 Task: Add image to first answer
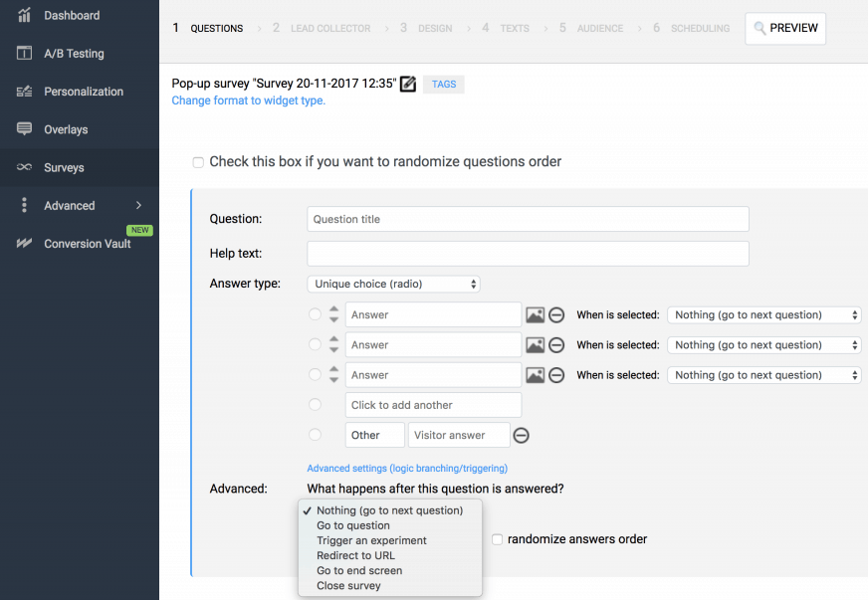click(x=535, y=315)
